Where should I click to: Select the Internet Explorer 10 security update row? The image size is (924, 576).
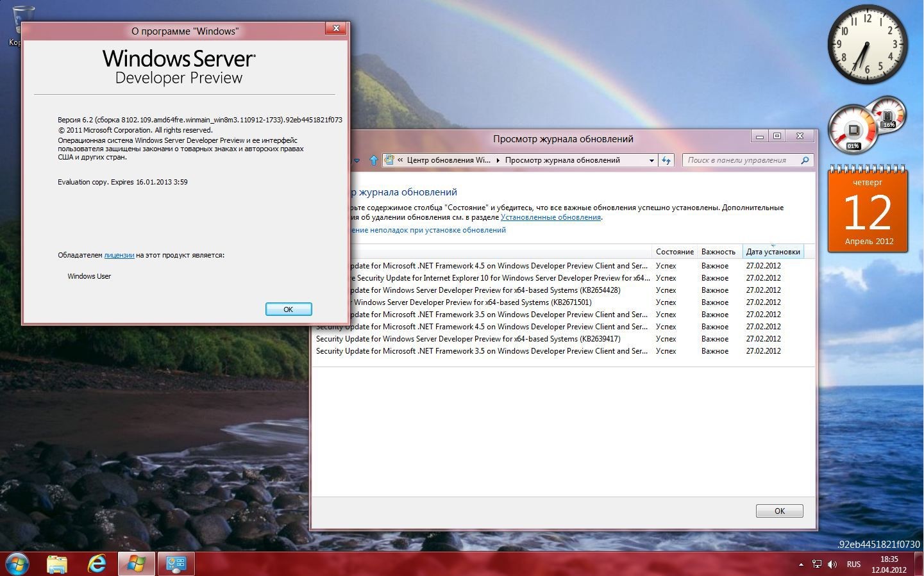coord(563,278)
